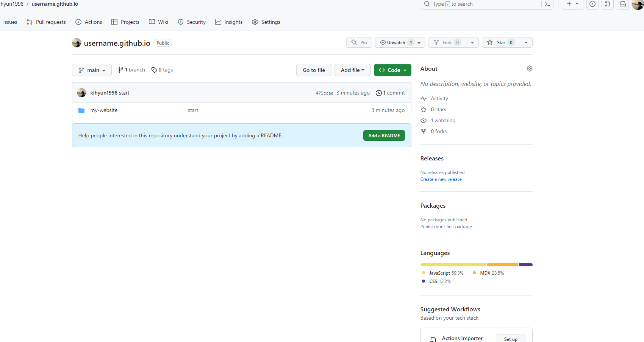This screenshot has height=342, width=644.
Task: Open the Activity link in About
Action: point(439,98)
